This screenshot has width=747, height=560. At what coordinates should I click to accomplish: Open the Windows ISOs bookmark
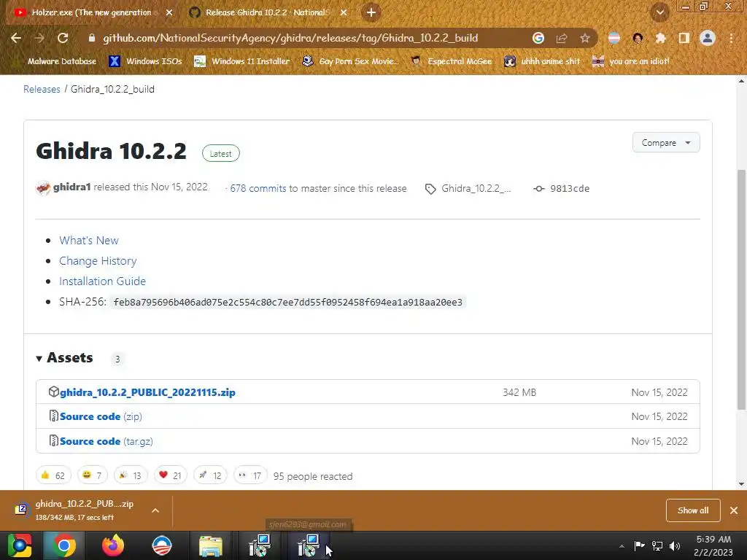[145, 61]
